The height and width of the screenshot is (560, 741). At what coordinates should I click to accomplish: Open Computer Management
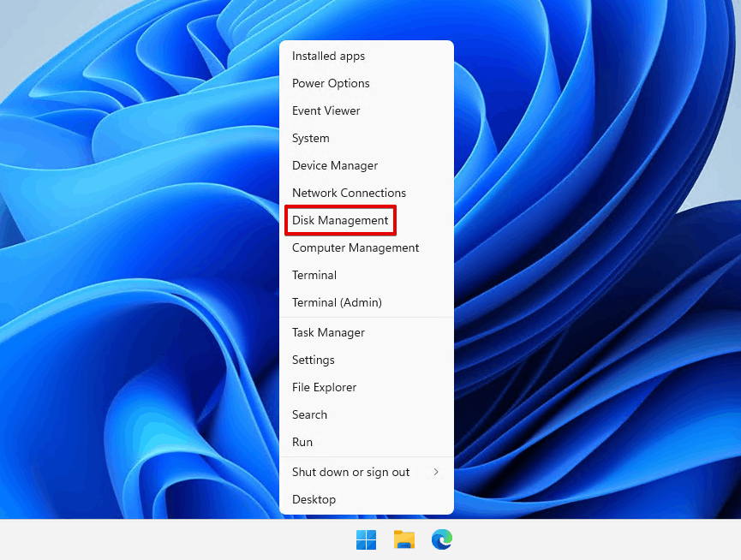(355, 247)
